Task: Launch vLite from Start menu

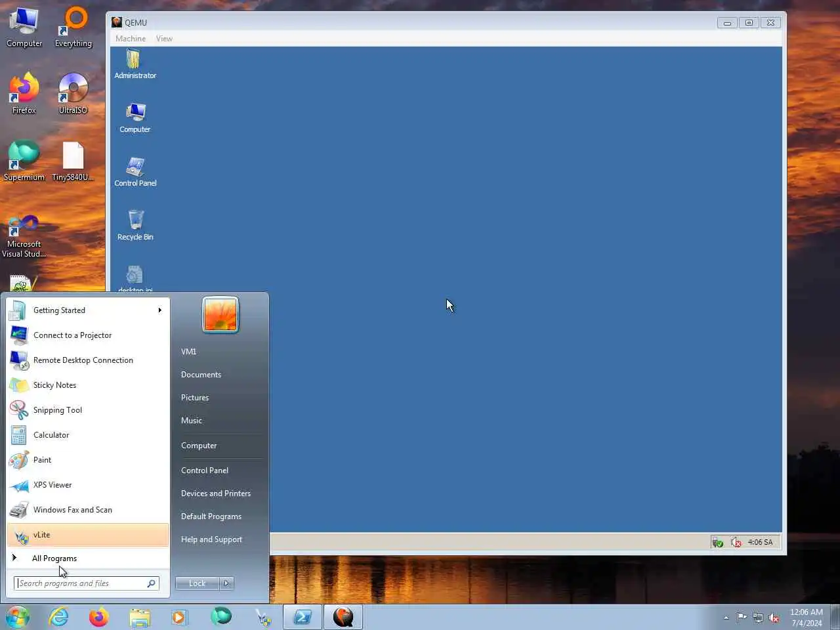Action: (88, 535)
